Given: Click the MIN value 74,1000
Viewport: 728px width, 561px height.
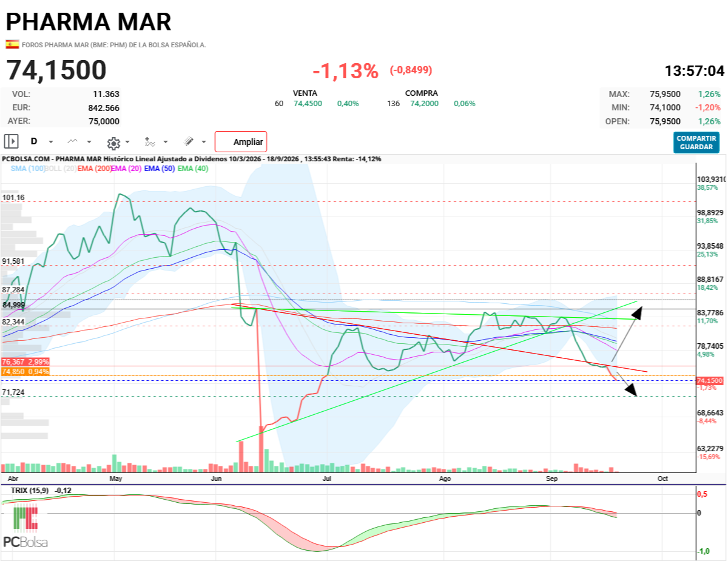Looking at the screenshot, I should point(666,107).
